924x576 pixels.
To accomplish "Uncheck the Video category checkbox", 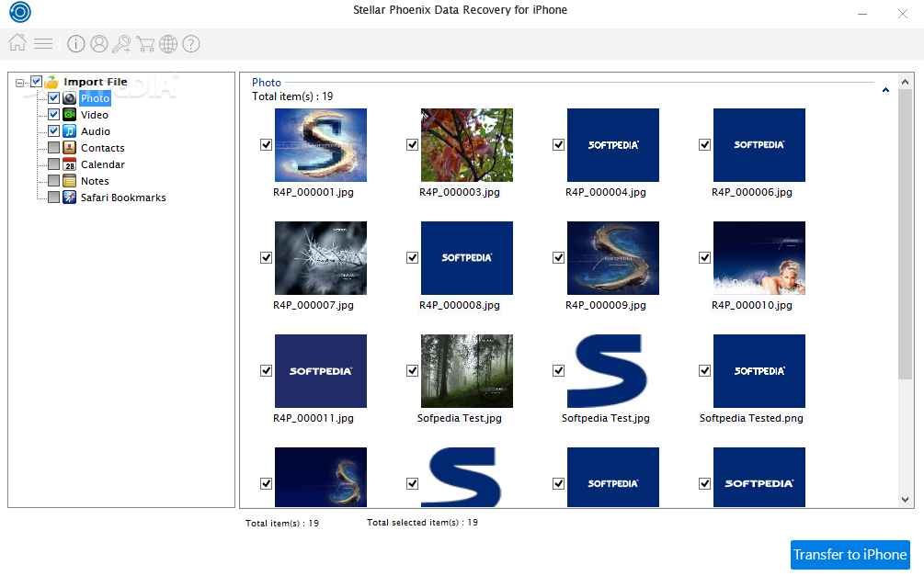I will pyautogui.click(x=53, y=114).
